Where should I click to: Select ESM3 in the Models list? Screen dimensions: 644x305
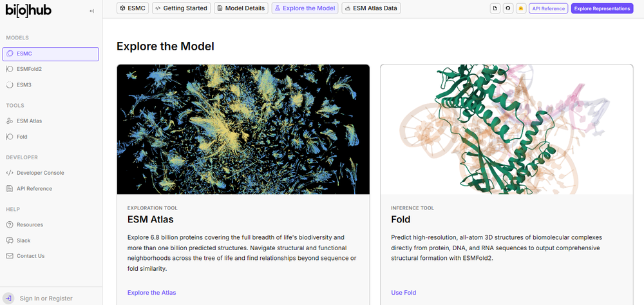(50, 84)
